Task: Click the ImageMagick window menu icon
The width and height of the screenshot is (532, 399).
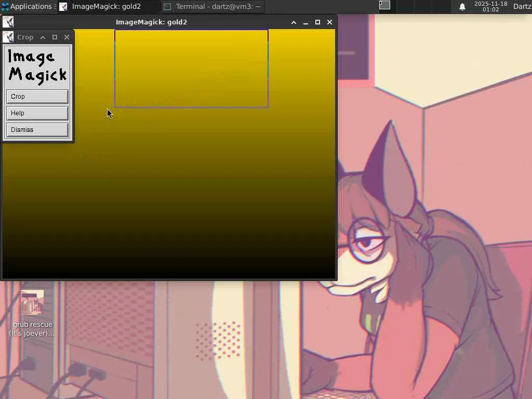Action: click(8, 22)
